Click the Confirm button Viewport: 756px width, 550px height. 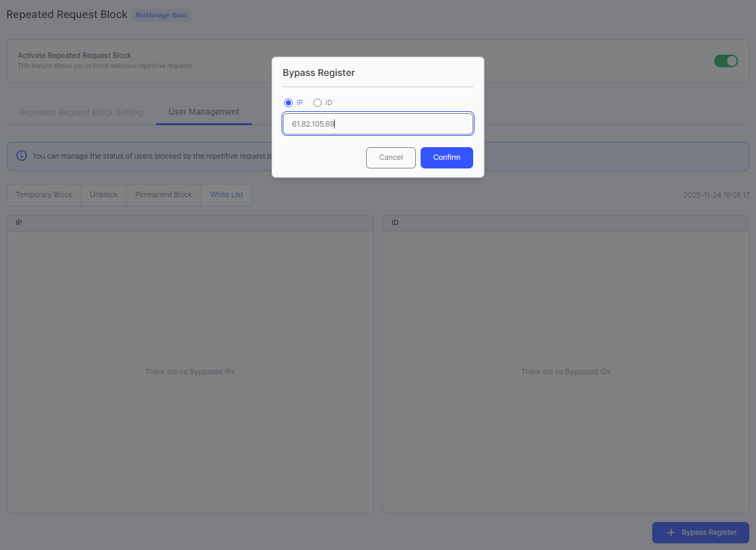[447, 157]
